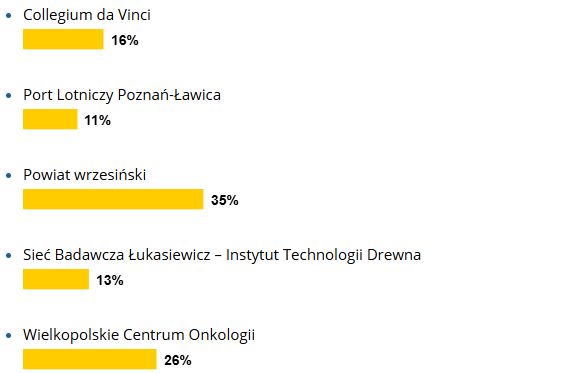Image resolution: width=562 pixels, height=373 pixels.
Task: Click the 13% percentage label
Action: coord(110,280)
